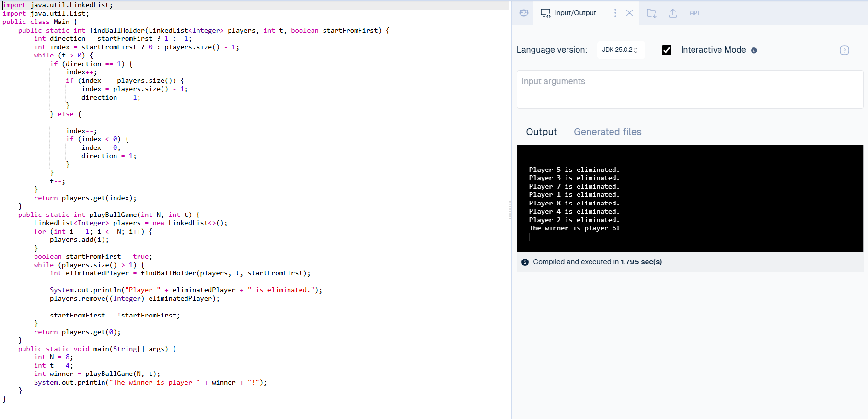
Task: Click code line 'players.remove((Integer) eliminatedPlayer);'
Action: (135, 298)
